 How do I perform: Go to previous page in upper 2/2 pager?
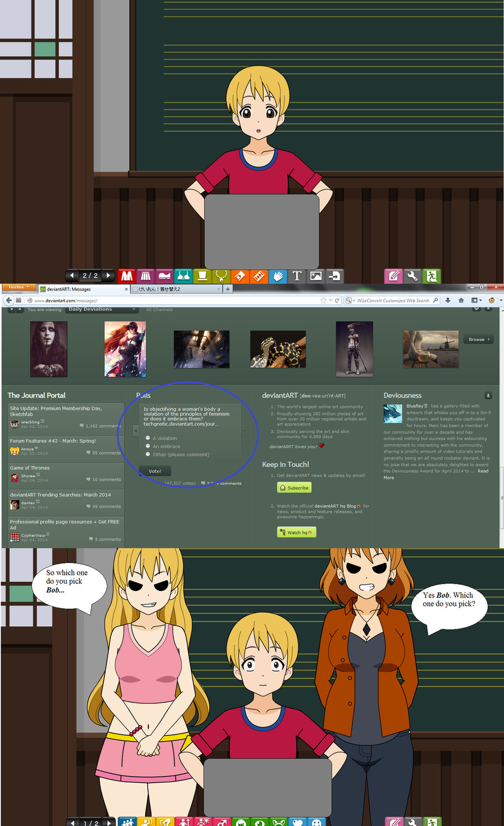click(x=72, y=275)
